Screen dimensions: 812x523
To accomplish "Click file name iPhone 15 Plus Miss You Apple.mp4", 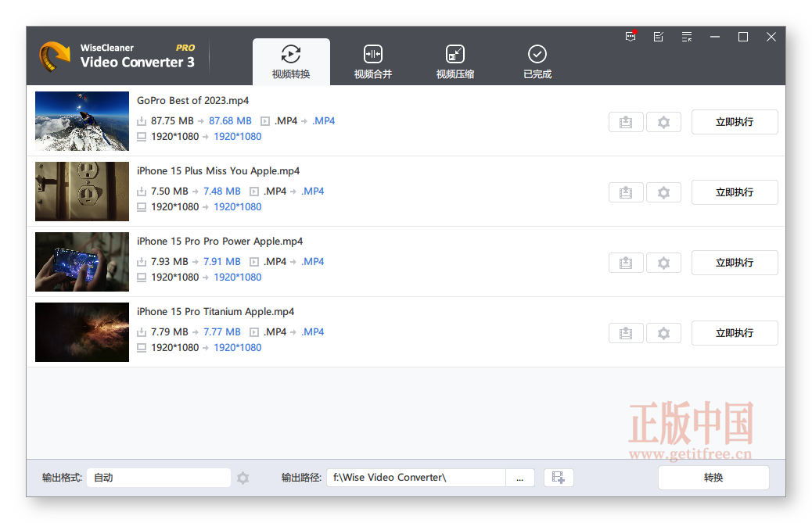I will point(218,170).
